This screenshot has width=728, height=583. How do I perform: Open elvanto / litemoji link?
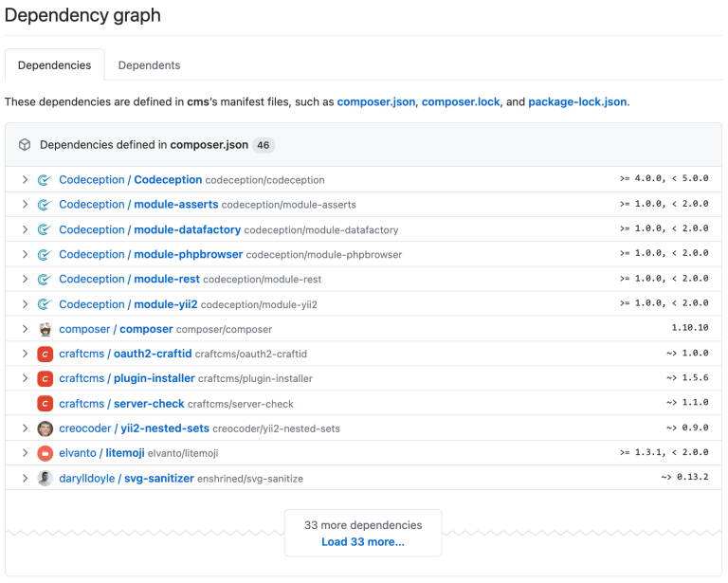pos(101,453)
